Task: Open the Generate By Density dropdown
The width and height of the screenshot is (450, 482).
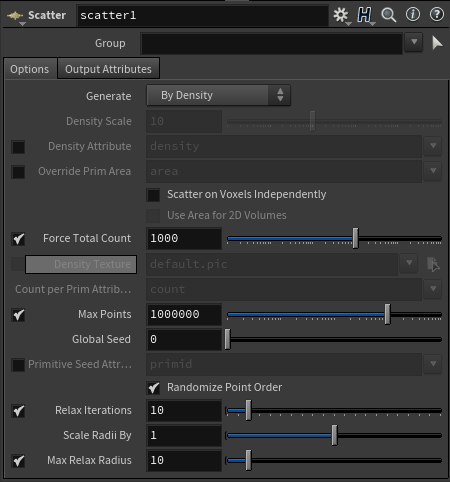Action: tap(218, 95)
